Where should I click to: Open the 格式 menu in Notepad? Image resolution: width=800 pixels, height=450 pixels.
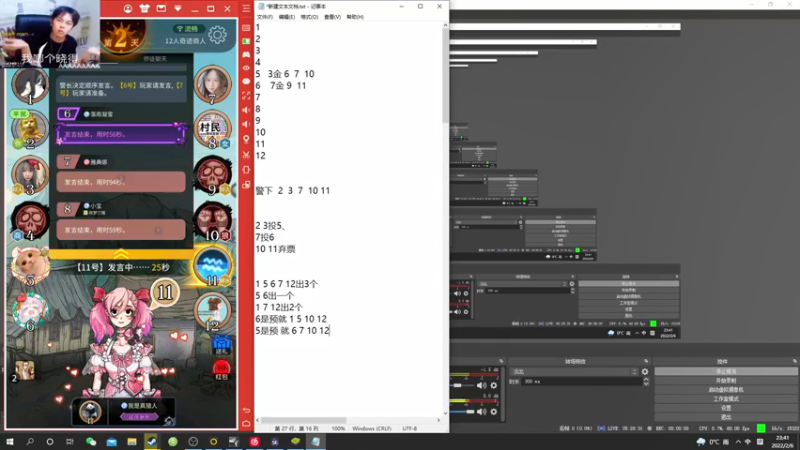(x=309, y=17)
